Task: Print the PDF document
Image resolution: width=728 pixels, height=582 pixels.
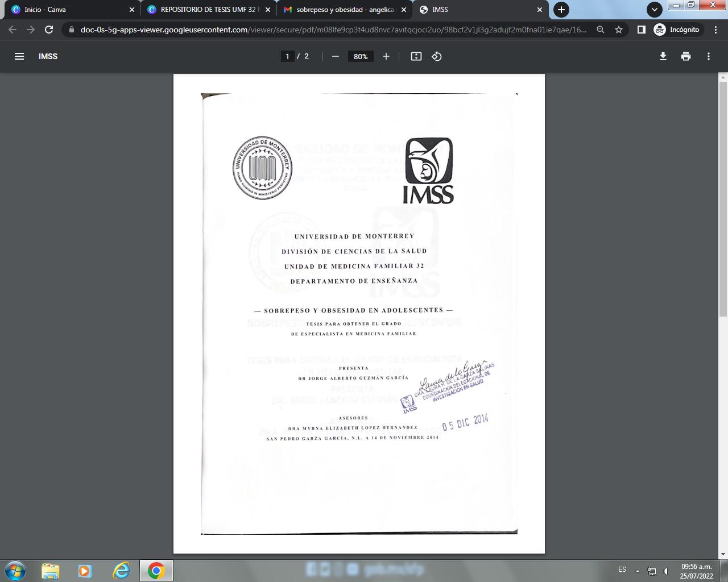Action: coord(686,56)
